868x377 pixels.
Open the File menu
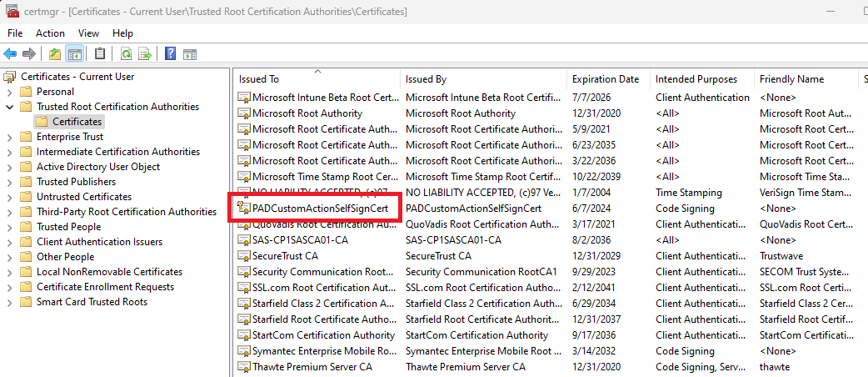tap(15, 33)
